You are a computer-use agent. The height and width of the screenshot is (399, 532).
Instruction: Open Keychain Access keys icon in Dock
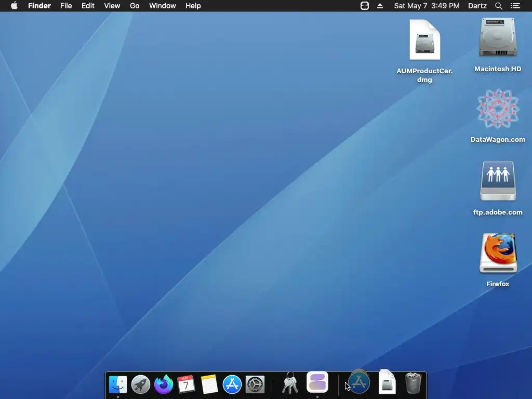pos(290,383)
